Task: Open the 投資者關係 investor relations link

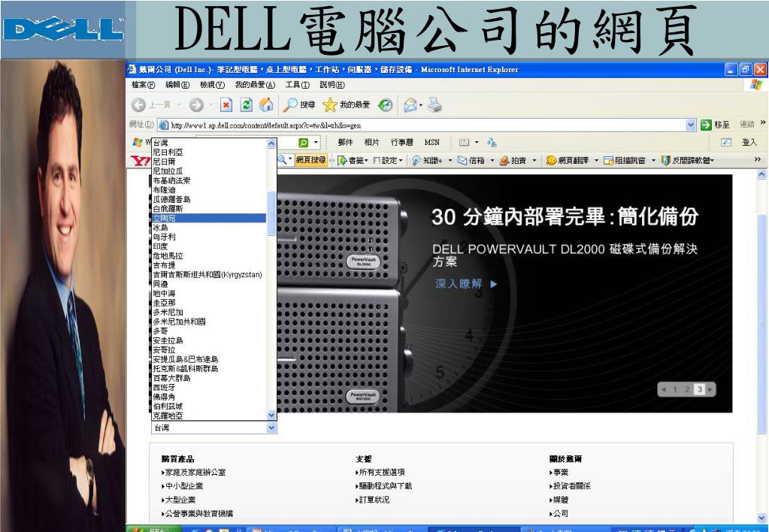Action: (x=571, y=486)
